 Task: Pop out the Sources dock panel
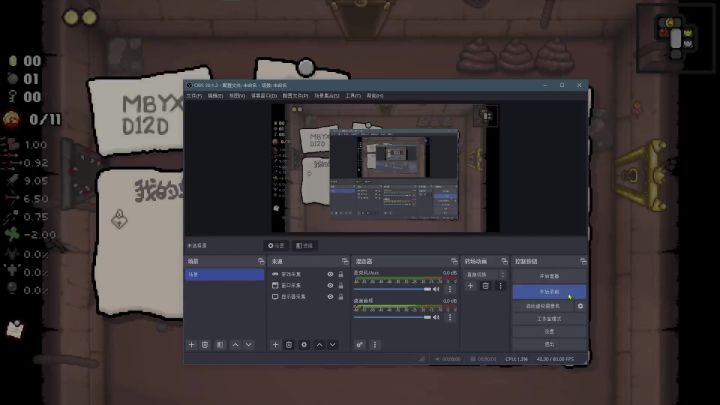345,261
